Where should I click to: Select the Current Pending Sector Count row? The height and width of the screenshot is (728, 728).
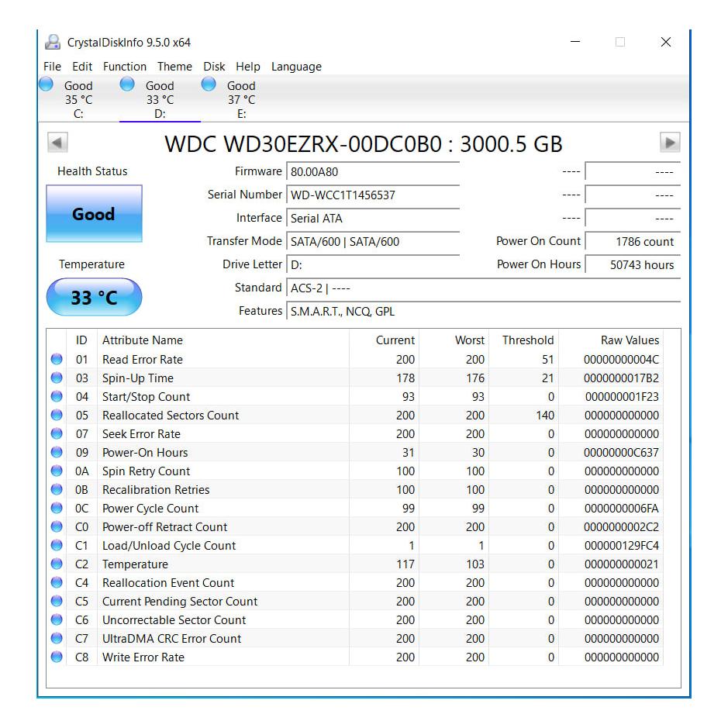click(x=180, y=602)
